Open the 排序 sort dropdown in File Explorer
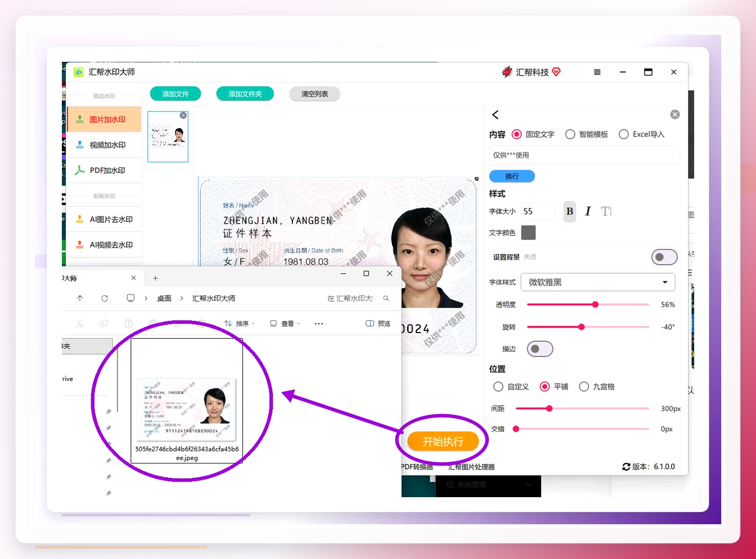Image resolution: width=756 pixels, height=559 pixels. 240,324
